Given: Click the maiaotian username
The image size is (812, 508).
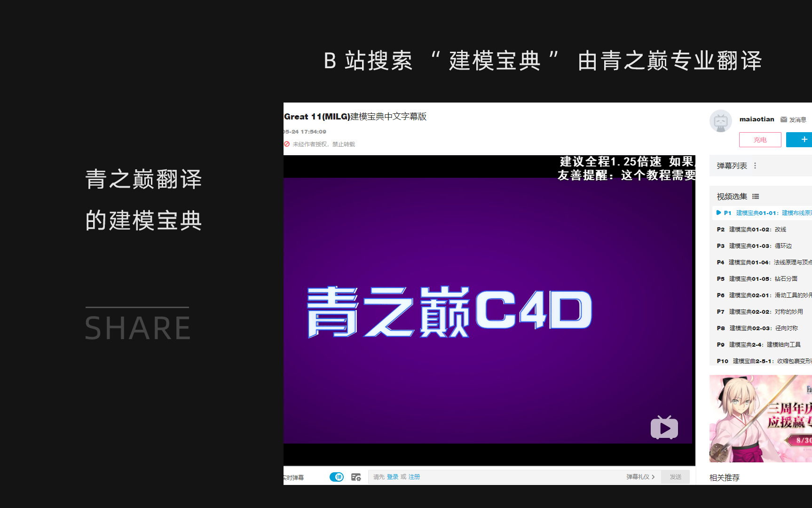Looking at the screenshot, I should [757, 119].
